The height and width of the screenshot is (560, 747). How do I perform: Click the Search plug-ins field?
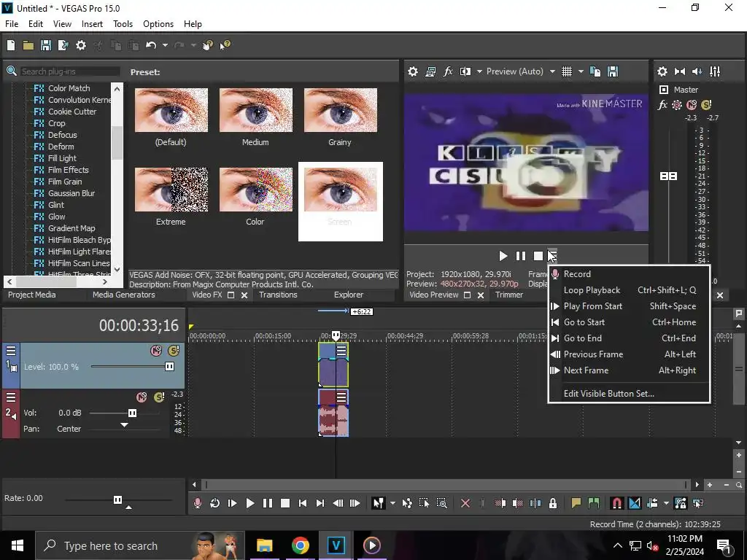coord(70,71)
